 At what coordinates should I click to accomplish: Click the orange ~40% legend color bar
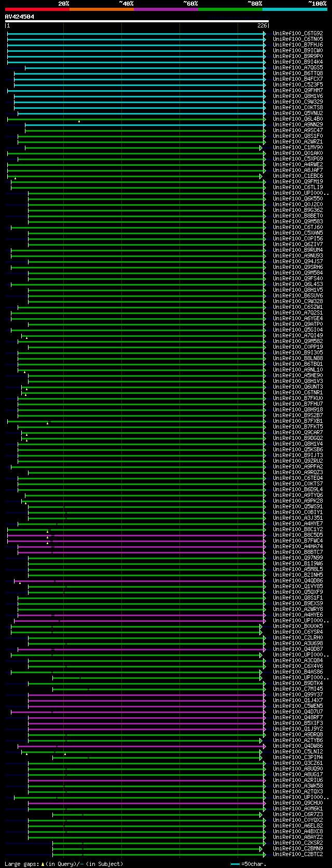pos(101,9)
